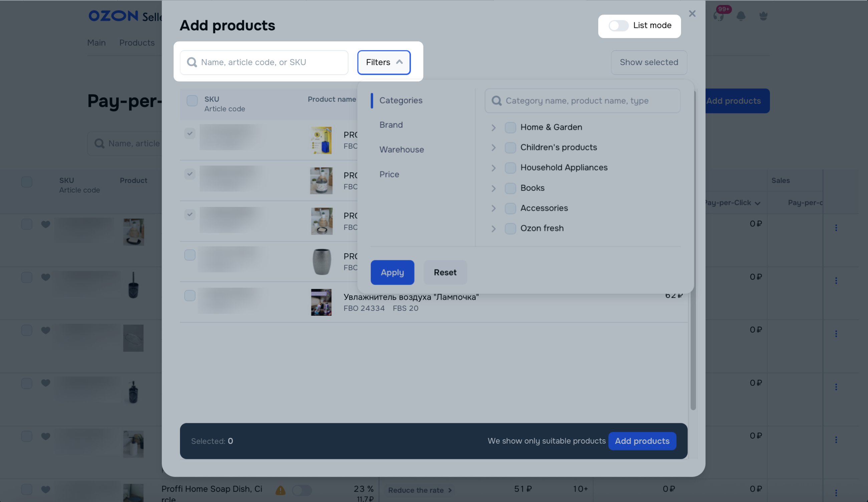Close the Add products dialog
The image size is (868, 502).
pos(692,13)
